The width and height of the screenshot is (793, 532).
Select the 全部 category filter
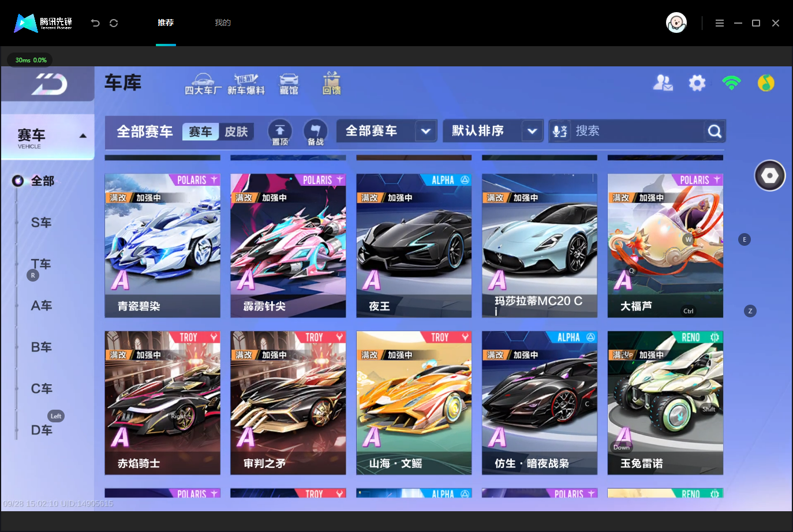tap(42, 181)
